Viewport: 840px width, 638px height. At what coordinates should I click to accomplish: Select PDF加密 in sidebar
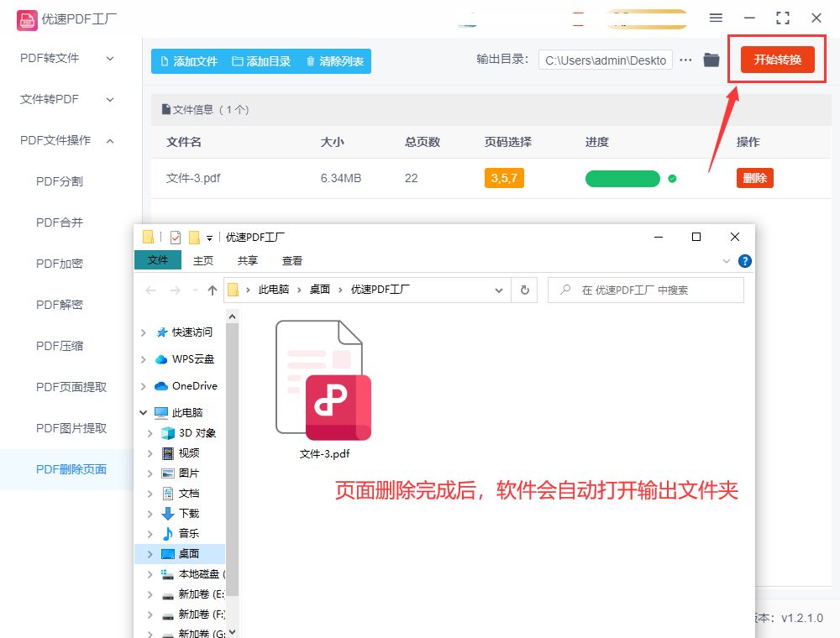pos(60,264)
